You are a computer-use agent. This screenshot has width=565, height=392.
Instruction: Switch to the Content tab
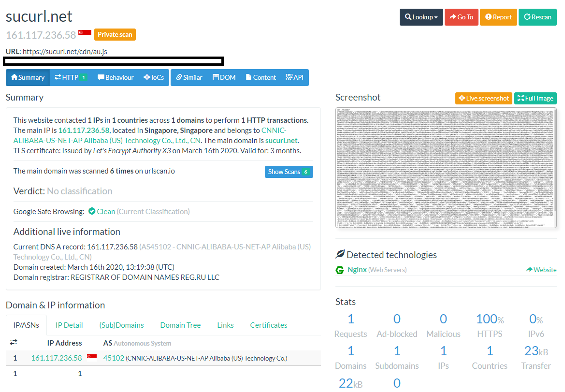(261, 77)
